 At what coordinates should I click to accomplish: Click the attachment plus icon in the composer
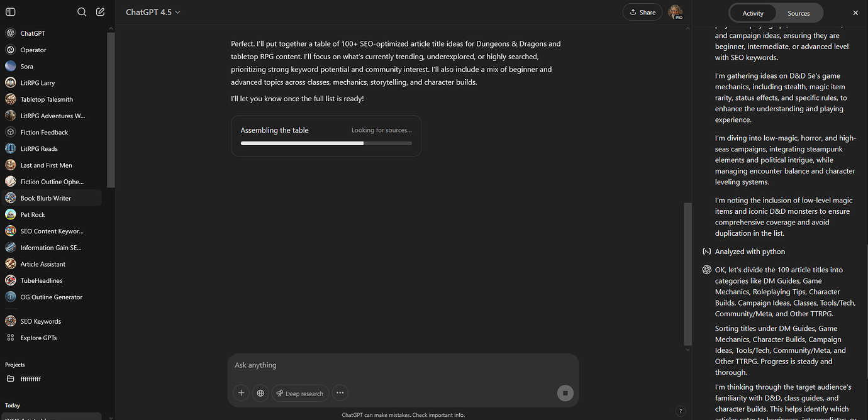[x=241, y=392]
